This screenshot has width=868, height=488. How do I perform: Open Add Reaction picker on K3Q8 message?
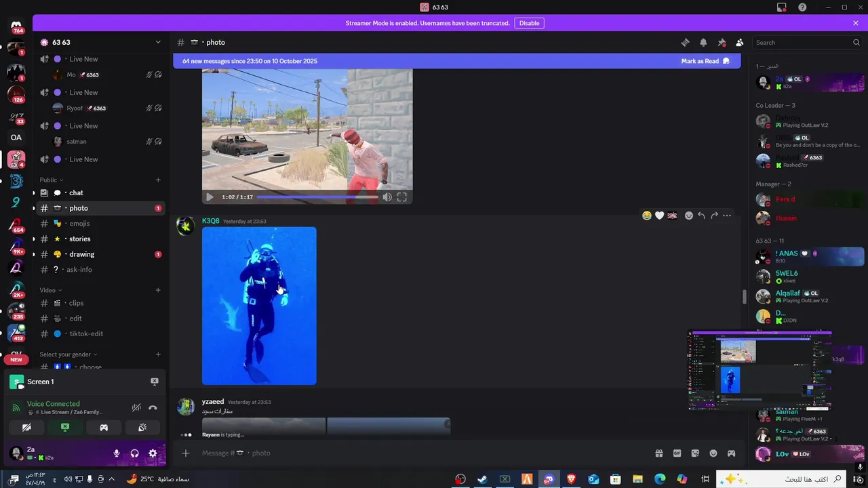point(689,216)
